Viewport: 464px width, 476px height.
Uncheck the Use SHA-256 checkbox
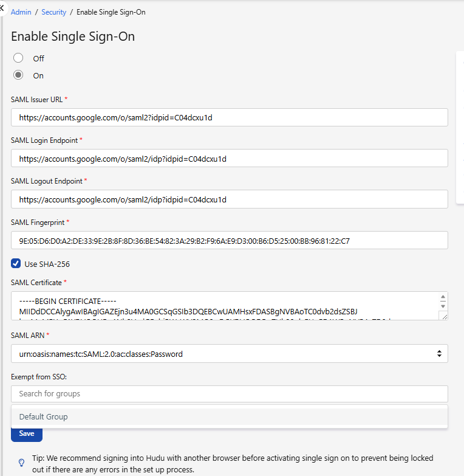tap(16, 263)
